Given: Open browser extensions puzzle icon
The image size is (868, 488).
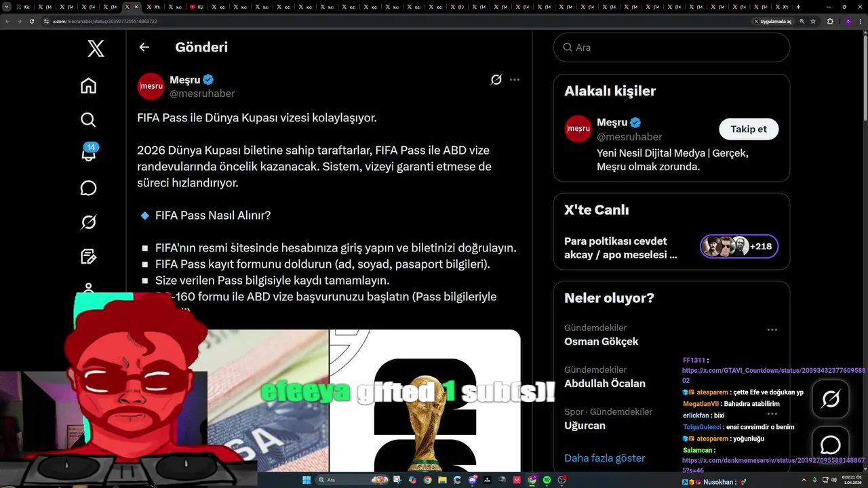Looking at the screenshot, I should tap(830, 21).
